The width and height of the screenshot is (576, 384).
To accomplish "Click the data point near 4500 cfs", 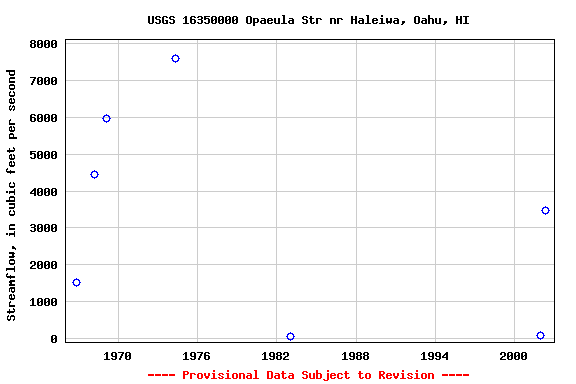I will 94,174.
